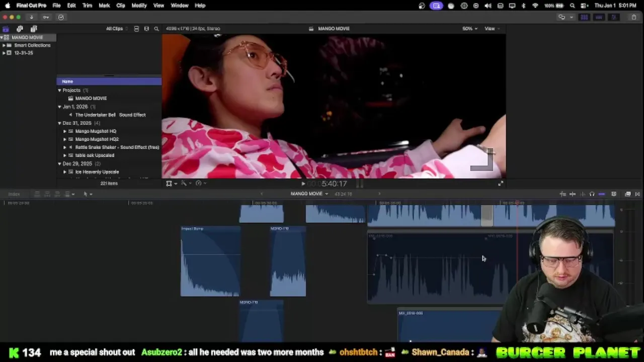Expand the 12-31-25 event
The height and width of the screenshot is (362, 644).
pos(4,53)
